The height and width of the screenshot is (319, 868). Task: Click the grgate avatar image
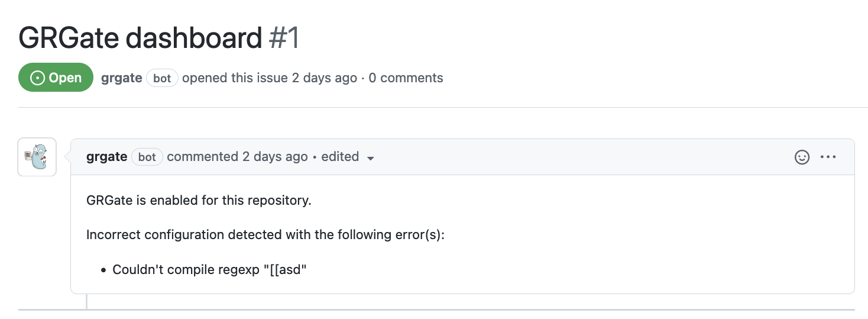coord(37,157)
